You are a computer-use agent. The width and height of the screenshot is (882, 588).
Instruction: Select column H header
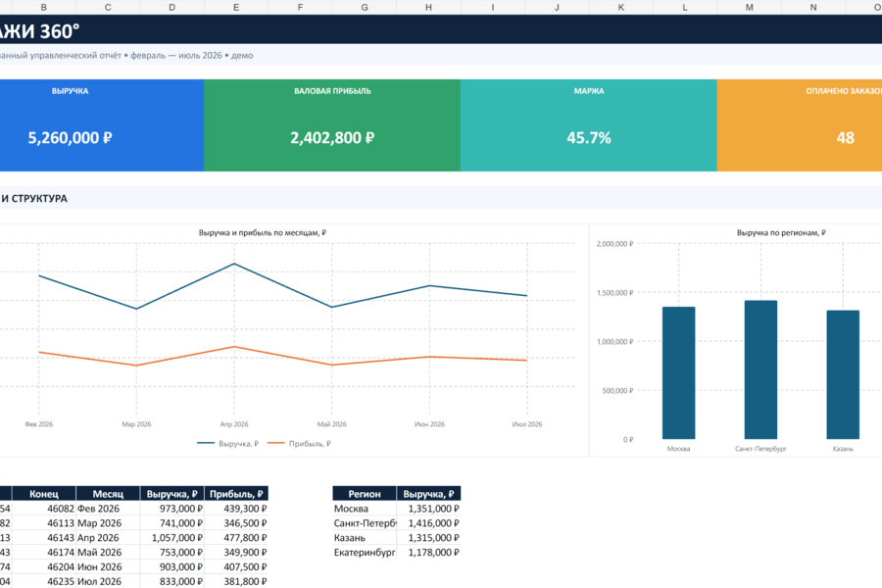pos(428,7)
